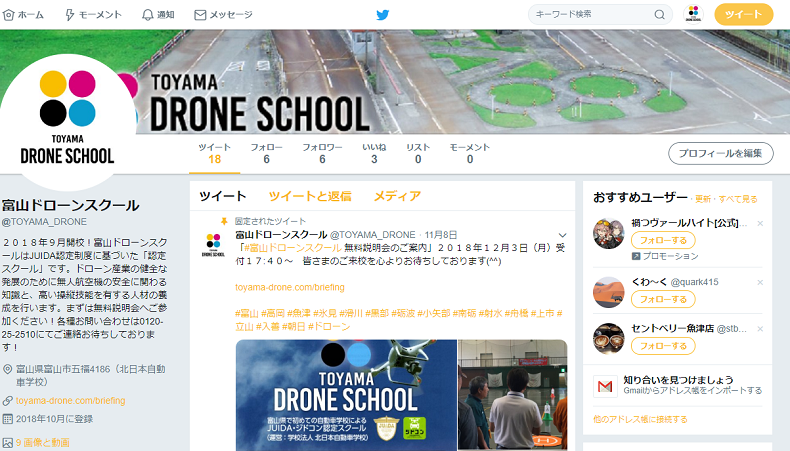Open avatar of セントベリー魚津店 suggested user
Image resolution: width=790 pixels, height=451 pixels.
pyautogui.click(x=609, y=339)
